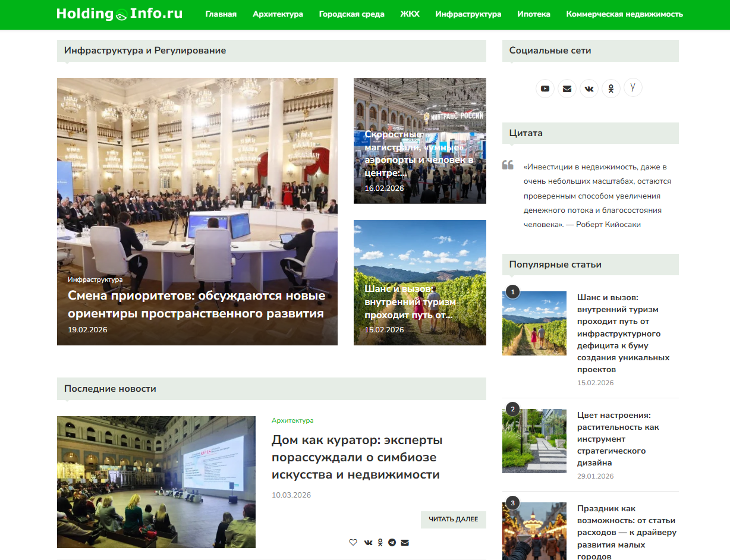Click the date 16.02.2026 on Скоростные card
The width and height of the screenshot is (730, 560).
click(x=384, y=188)
